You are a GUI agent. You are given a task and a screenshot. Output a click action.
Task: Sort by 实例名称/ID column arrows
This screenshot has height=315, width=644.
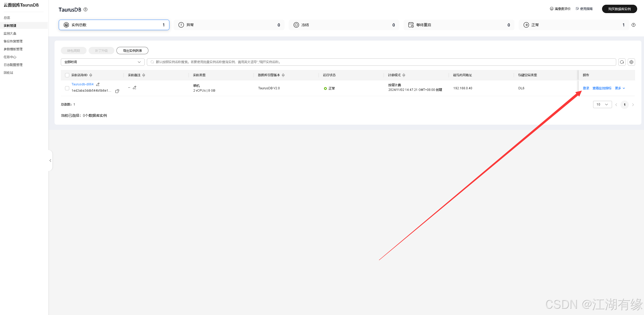point(91,75)
